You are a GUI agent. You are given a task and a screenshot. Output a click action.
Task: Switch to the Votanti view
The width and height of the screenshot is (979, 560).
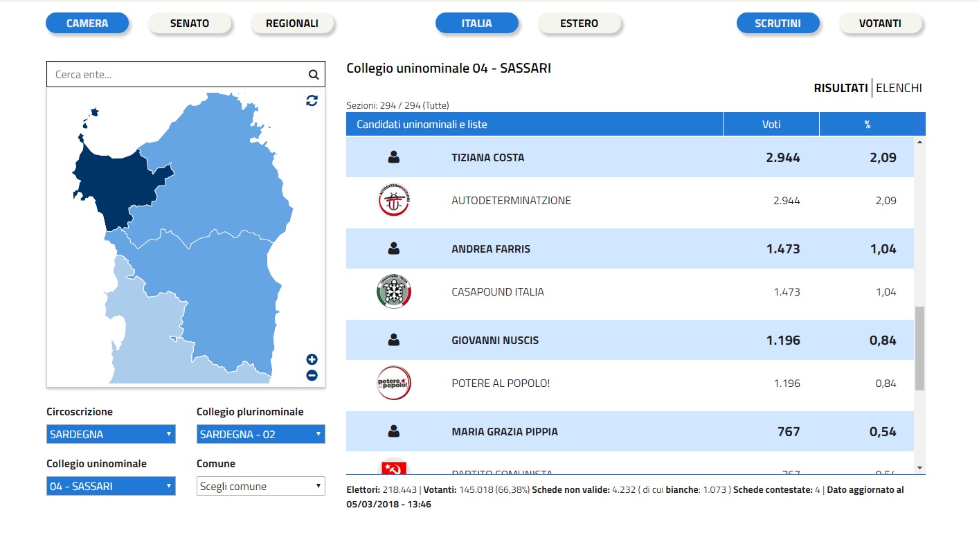(x=881, y=24)
